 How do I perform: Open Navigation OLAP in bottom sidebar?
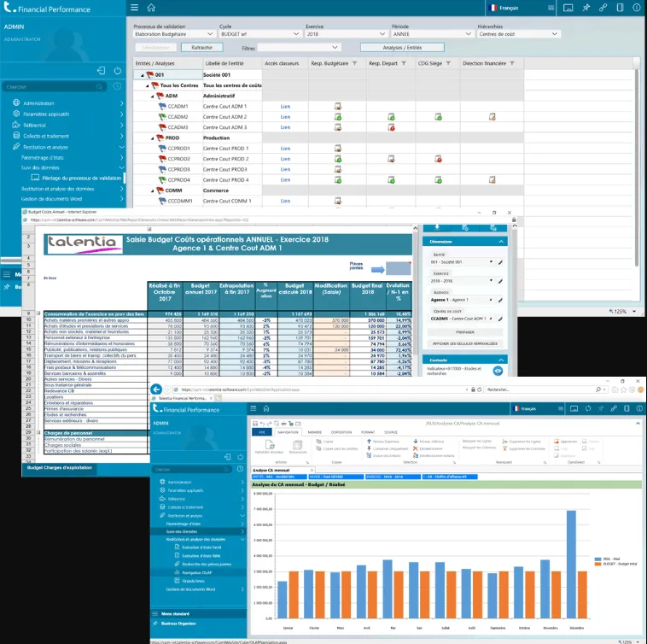[x=197, y=572]
